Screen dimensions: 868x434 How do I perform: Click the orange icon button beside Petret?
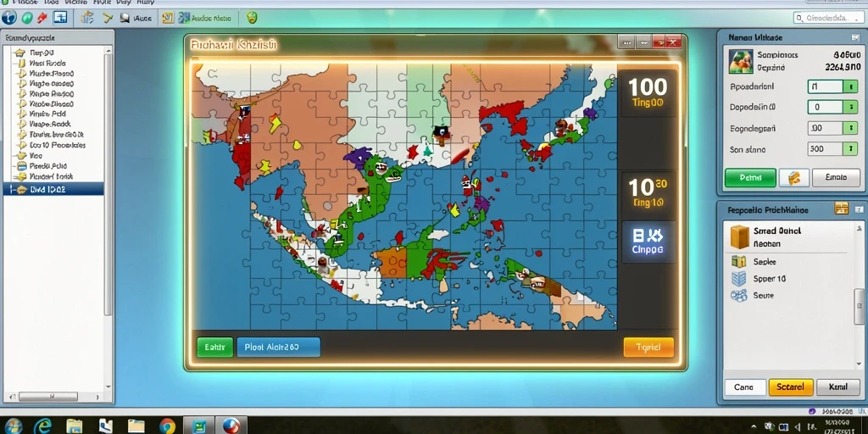click(x=793, y=178)
